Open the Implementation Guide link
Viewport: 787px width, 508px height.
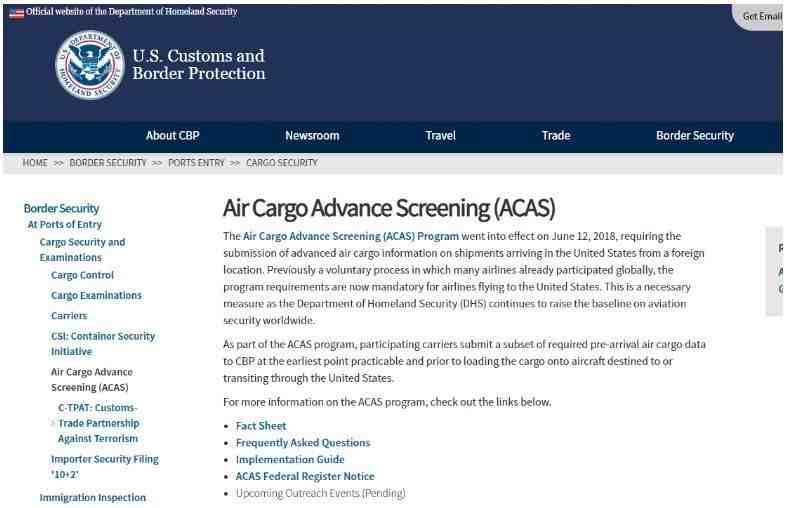(290, 459)
